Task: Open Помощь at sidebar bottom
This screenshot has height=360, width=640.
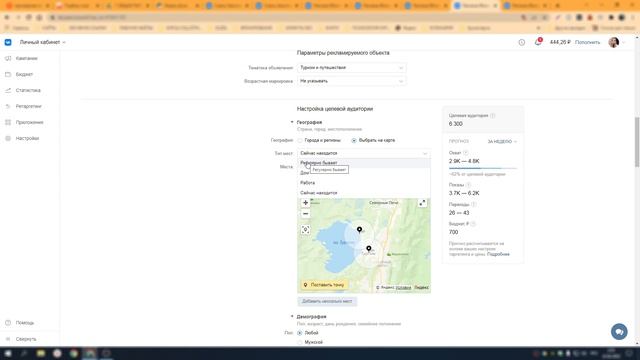Action: click(x=24, y=323)
